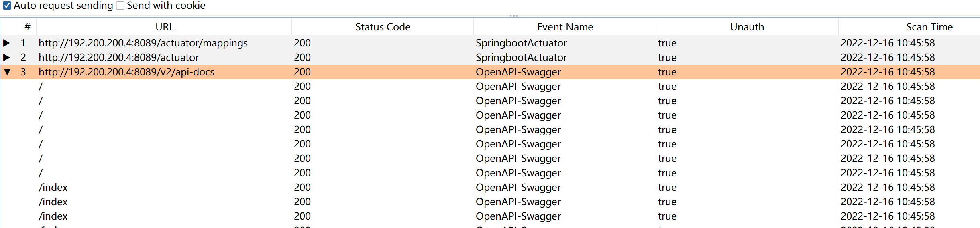The image size is (980, 228).
Task: Click the Unauth column header
Action: tap(747, 27)
